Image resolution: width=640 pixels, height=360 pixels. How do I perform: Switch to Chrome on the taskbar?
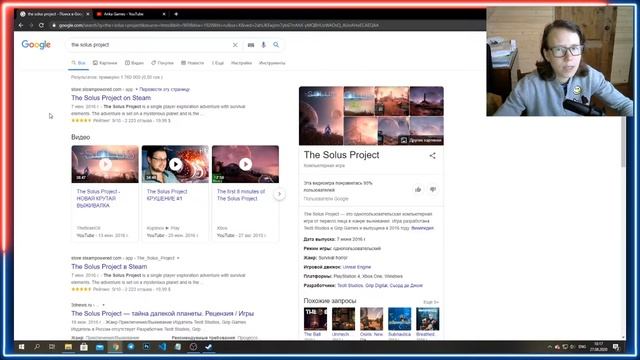click(x=116, y=347)
